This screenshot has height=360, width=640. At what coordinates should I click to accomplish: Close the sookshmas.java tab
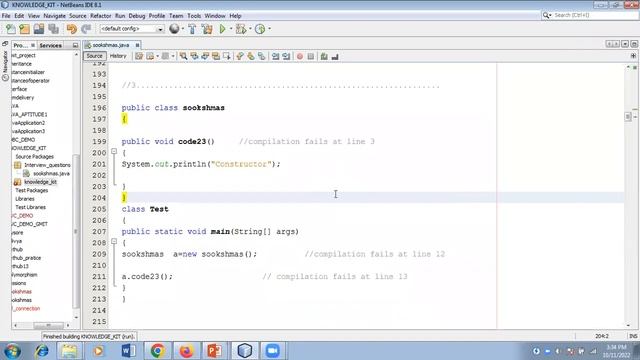(138, 45)
